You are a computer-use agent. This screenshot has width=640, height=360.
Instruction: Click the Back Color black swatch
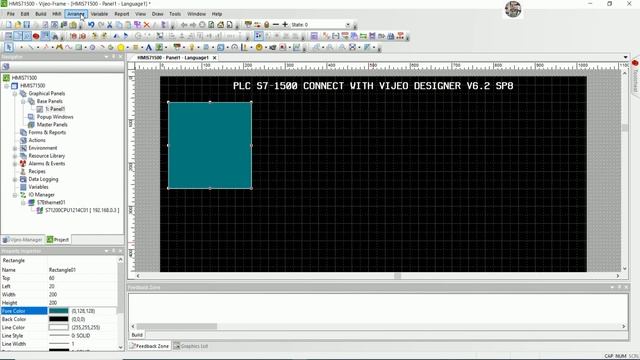(x=59, y=319)
